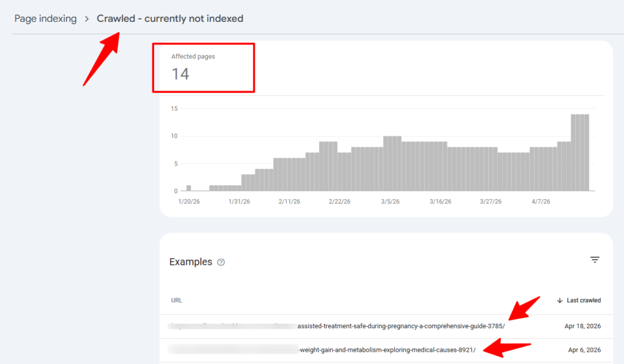Click the affected pages count 14
Image resolution: width=624 pixels, height=364 pixels.
click(180, 74)
